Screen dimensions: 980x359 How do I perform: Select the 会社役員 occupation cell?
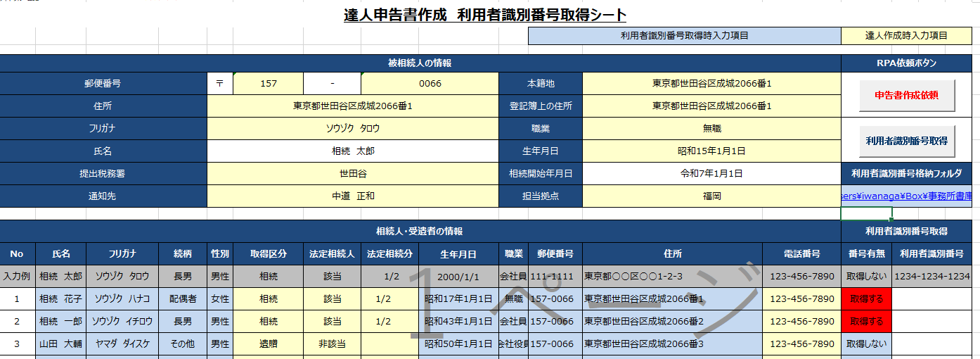[x=513, y=344]
